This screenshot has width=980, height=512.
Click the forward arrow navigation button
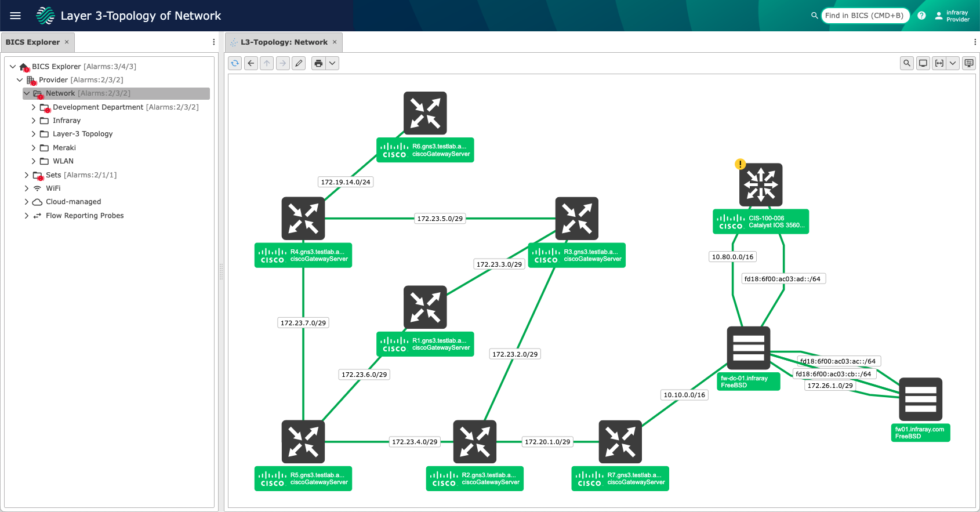[282, 63]
